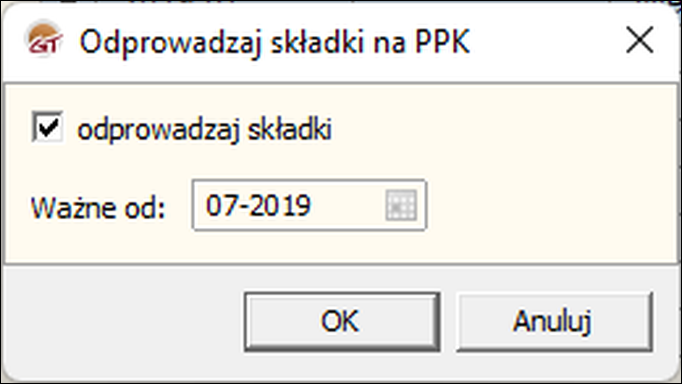Click the empty cream panel right of date field
This screenshot has height=384, width=682.
click(548, 205)
